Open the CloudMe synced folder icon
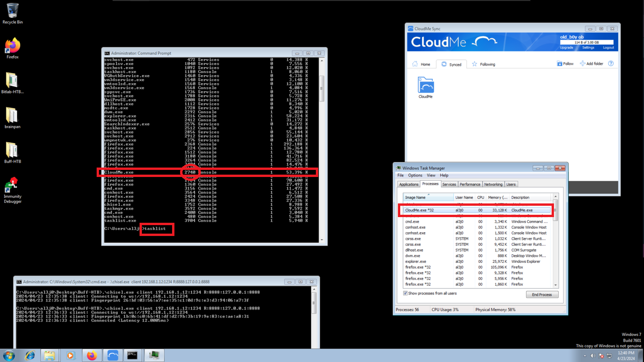644x362 pixels. (425, 88)
